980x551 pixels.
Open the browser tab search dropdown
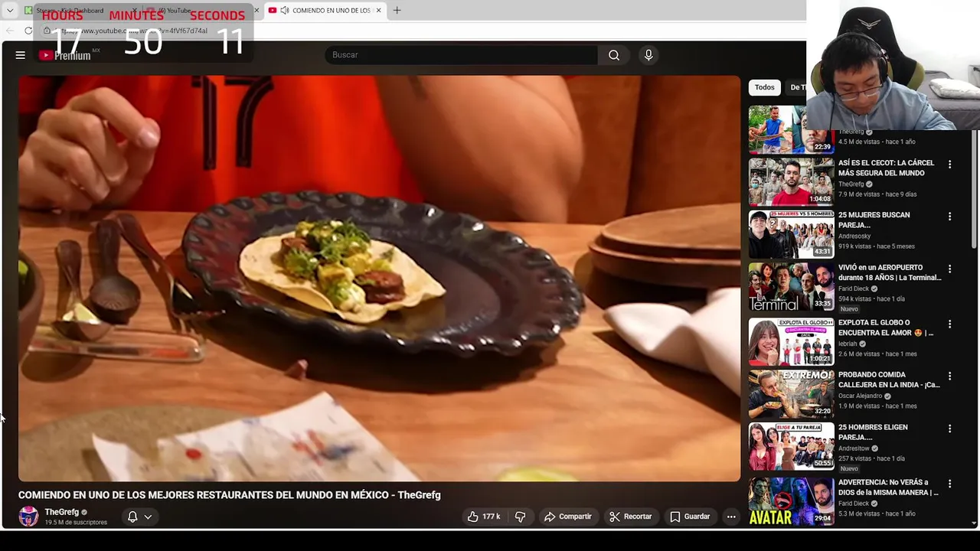click(10, 10)
